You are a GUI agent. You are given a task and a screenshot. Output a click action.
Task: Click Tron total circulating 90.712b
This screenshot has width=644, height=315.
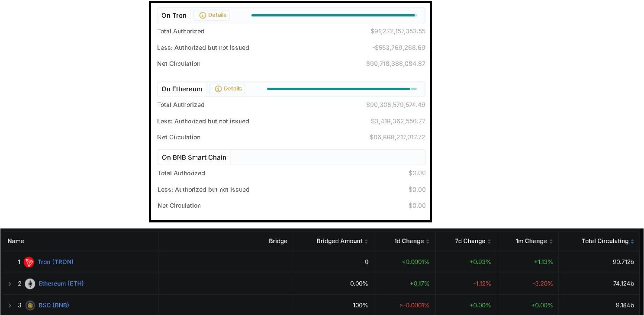pos(623,262)
